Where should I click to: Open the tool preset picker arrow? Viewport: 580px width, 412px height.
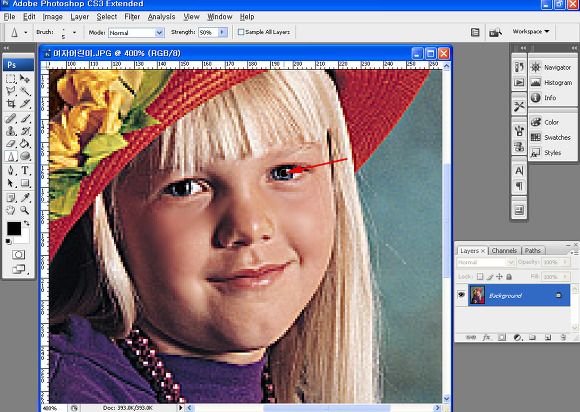coord(26,33)
